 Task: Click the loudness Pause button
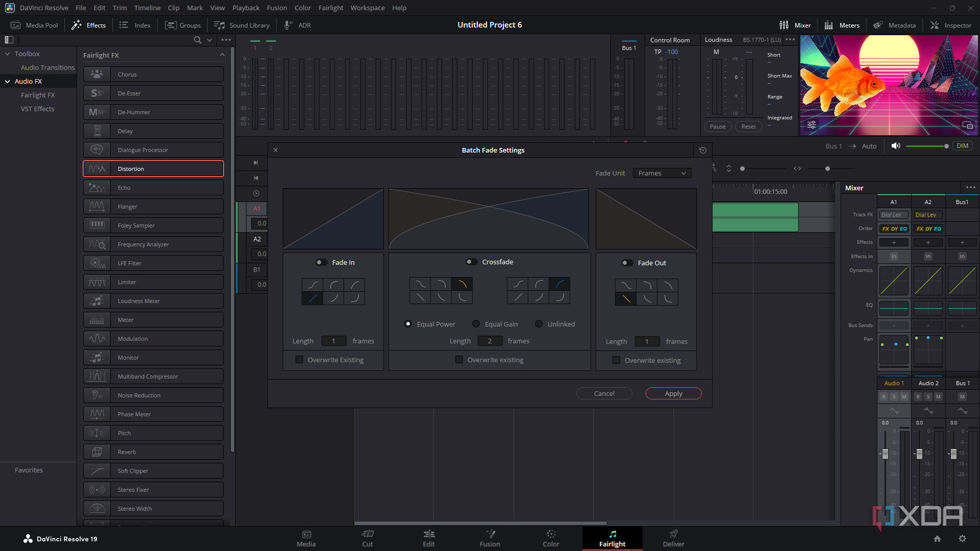(718, 127)
